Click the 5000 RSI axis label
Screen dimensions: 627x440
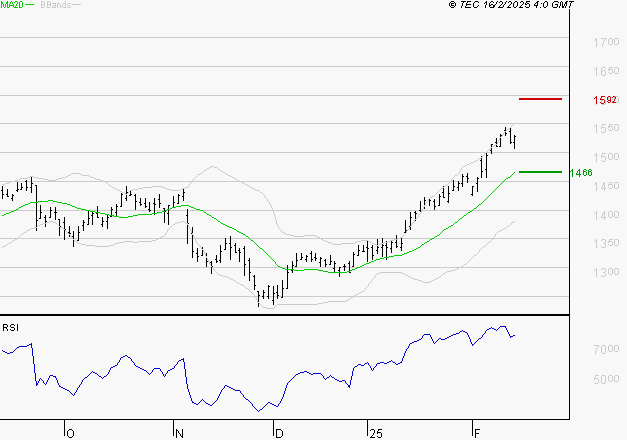click(606, 379)
